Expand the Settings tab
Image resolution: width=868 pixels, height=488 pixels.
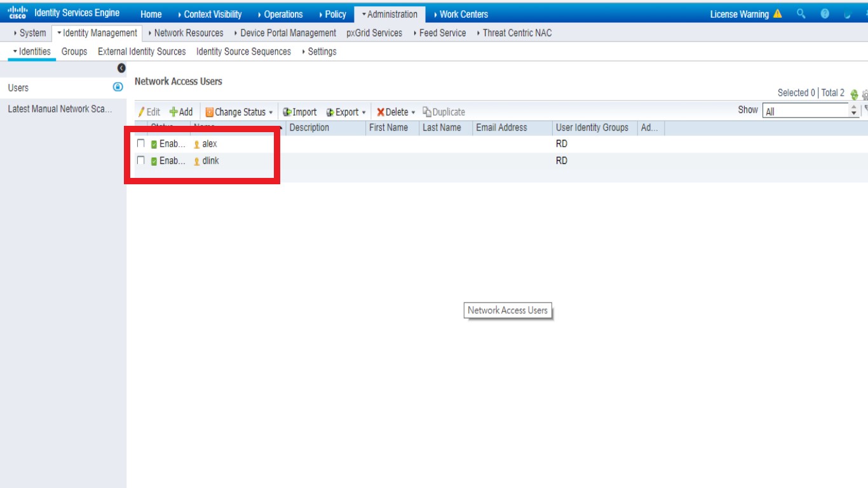point(319,51)
